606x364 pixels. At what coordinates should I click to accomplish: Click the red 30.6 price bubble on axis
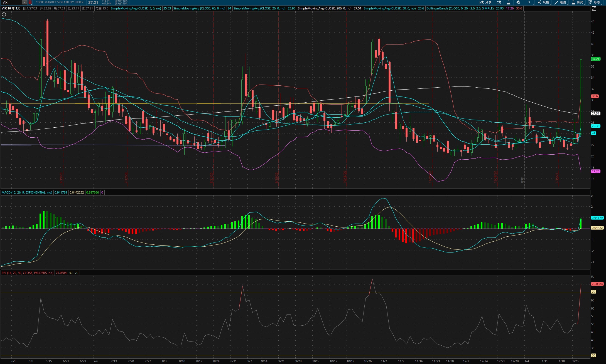tap(595, 96)
